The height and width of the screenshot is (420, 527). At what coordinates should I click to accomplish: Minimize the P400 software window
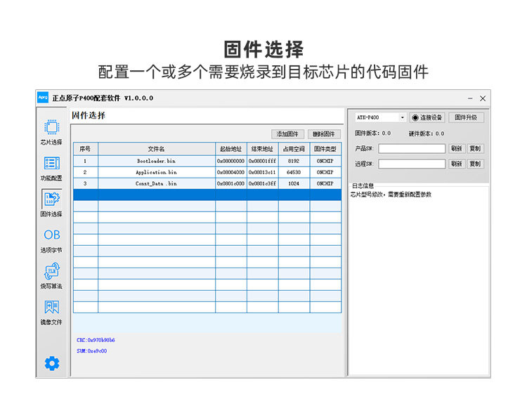coord(470,98)
